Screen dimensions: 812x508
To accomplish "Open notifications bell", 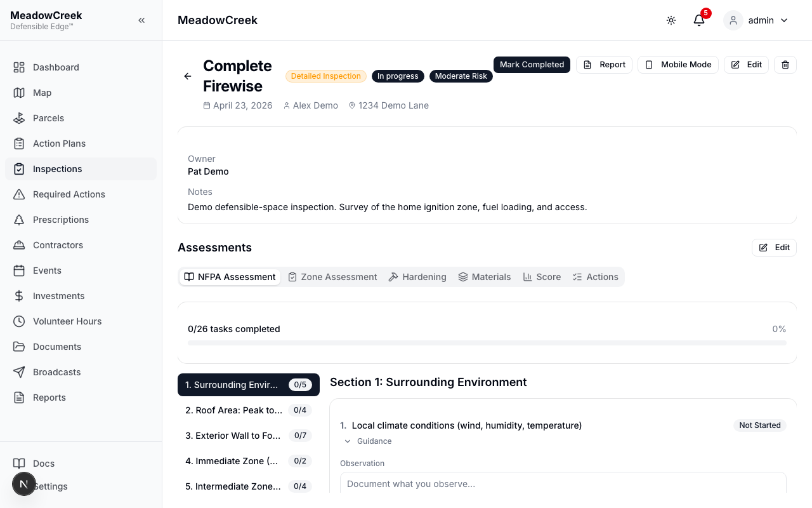I will pos(699,20).
